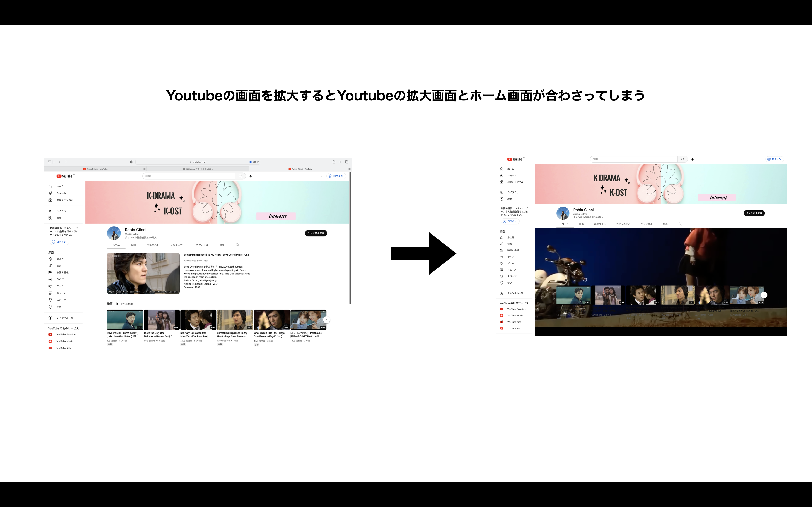This screenshot has height=507, width=812.
Task: Click next arrow on left video shelf
Action: (x=326, y=320)
